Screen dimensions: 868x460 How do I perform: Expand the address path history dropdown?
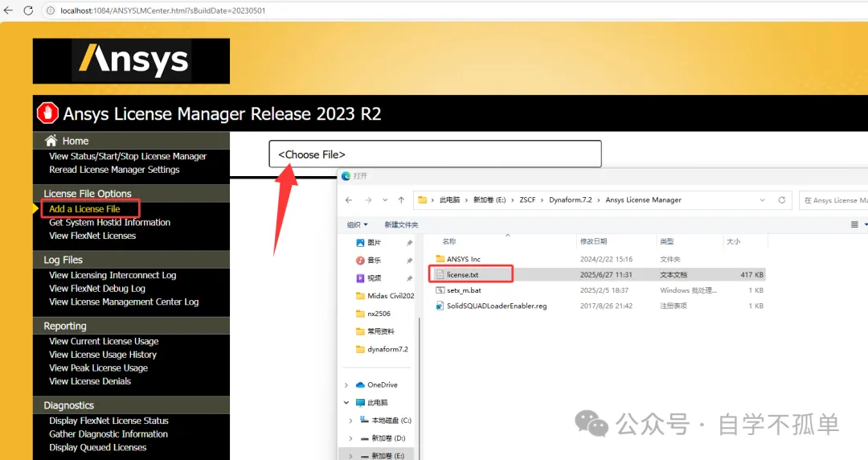762,200
